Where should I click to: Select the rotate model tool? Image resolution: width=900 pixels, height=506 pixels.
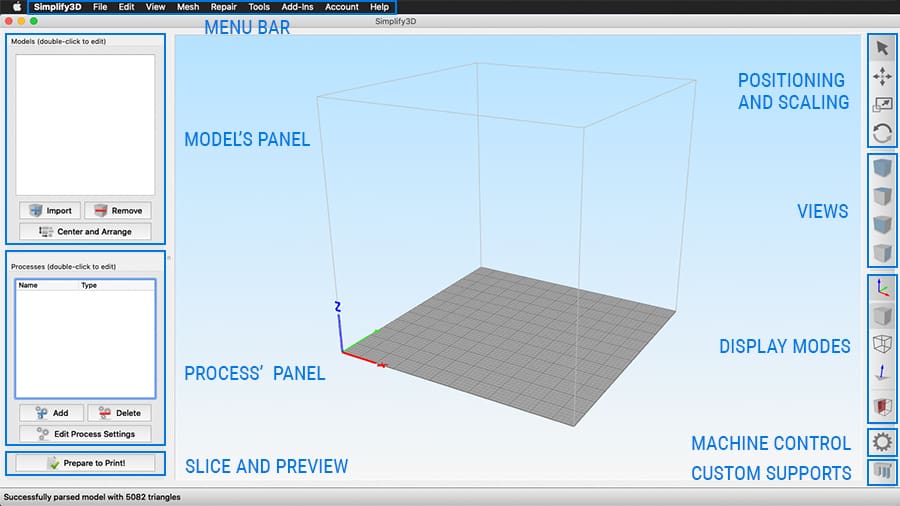[882, 133]
